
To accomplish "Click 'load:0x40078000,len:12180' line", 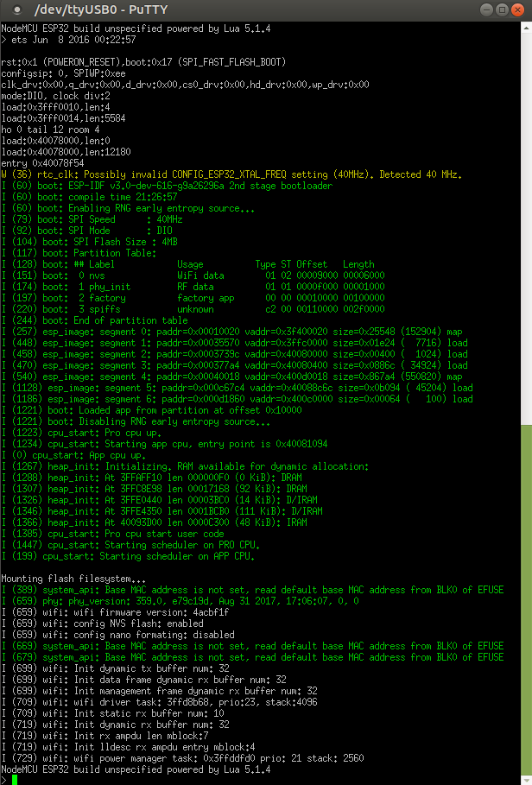I will tap(66, 152).
